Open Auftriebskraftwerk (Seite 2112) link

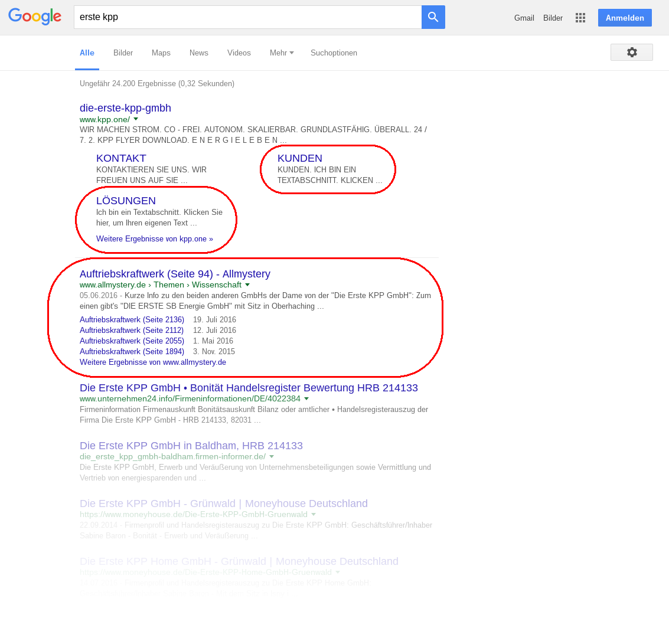132,330
